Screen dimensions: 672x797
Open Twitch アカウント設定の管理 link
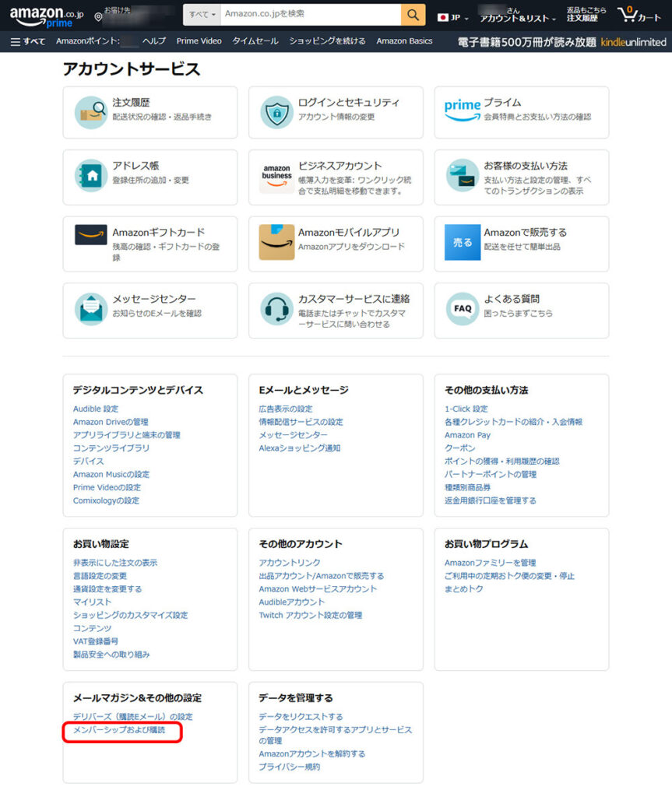pyautogui.click(x=311, y=616)
